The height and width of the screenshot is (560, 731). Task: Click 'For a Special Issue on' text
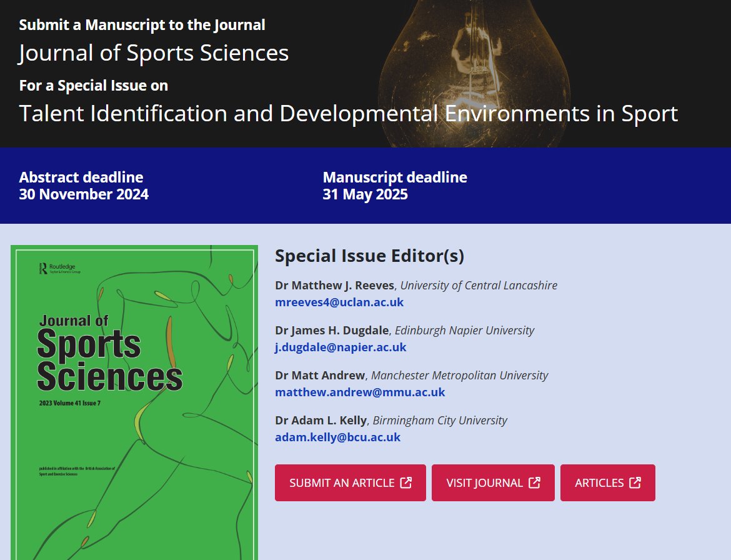point(93,86)
